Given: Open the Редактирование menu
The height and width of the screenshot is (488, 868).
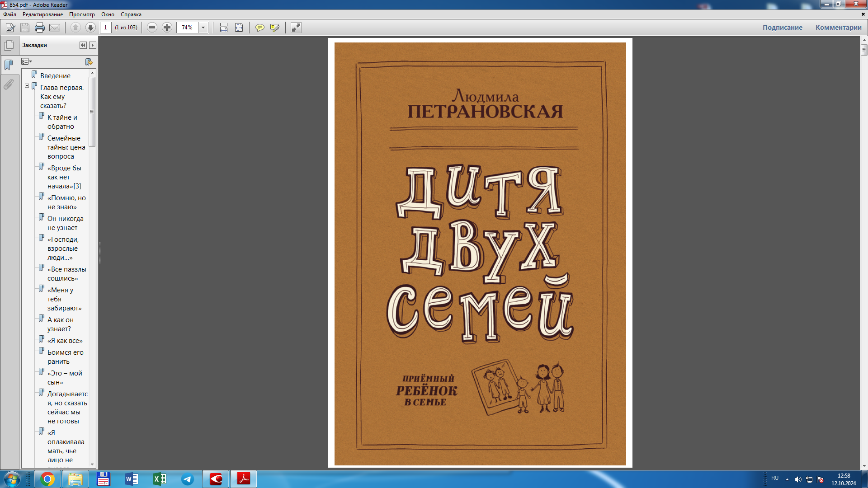Looking at the screenshot, I should 42,14.
